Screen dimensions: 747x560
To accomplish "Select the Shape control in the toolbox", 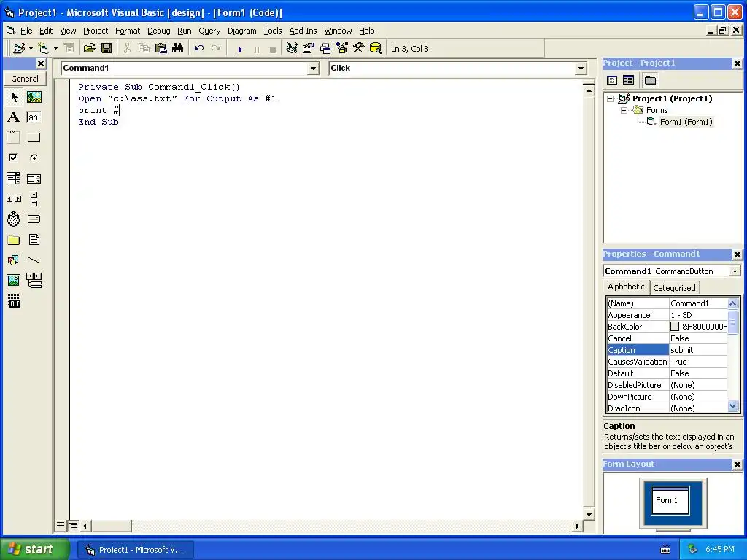I will [x=14, y=260].
